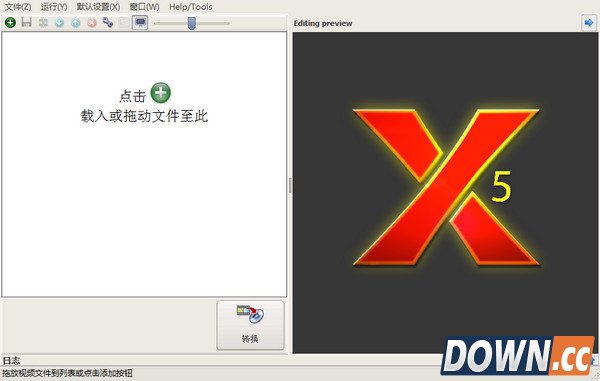Click the green add file toolbar icon
The width and height of the screenshot is (600, 381).
(x=10, y=23)
